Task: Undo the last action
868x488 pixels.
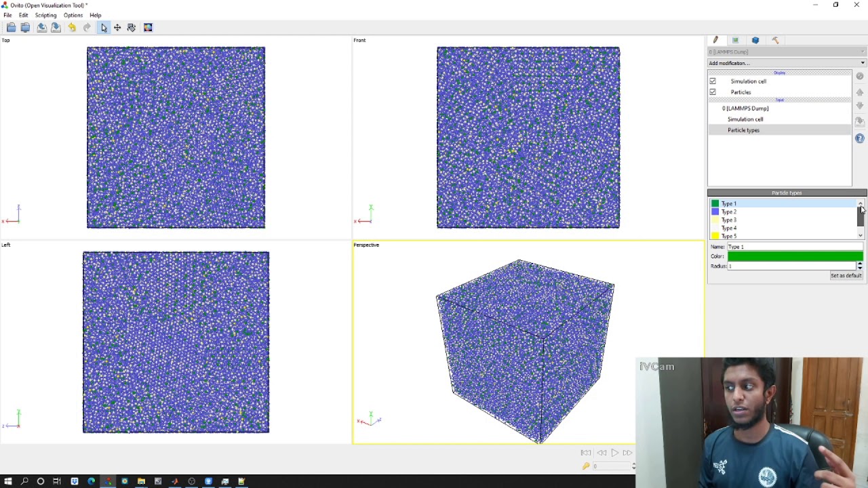Action: 72,27
